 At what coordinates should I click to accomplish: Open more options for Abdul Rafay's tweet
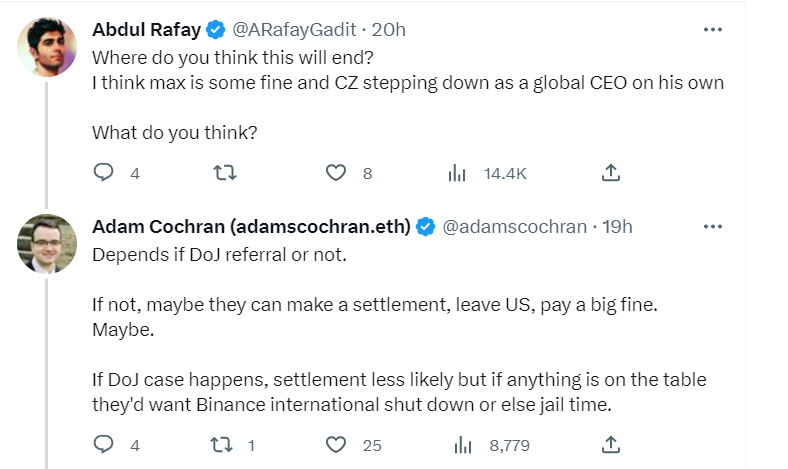[x=713, y=29]
